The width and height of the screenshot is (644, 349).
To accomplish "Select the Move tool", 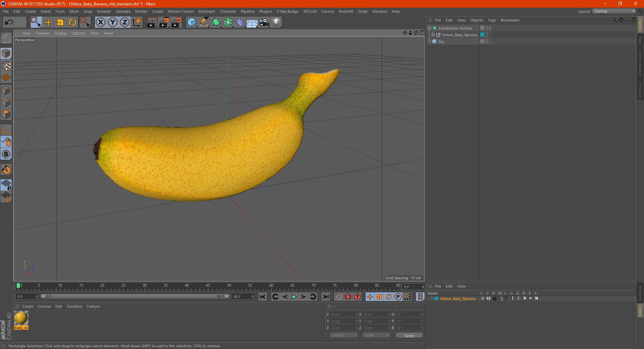I will [x=48, y=22].
